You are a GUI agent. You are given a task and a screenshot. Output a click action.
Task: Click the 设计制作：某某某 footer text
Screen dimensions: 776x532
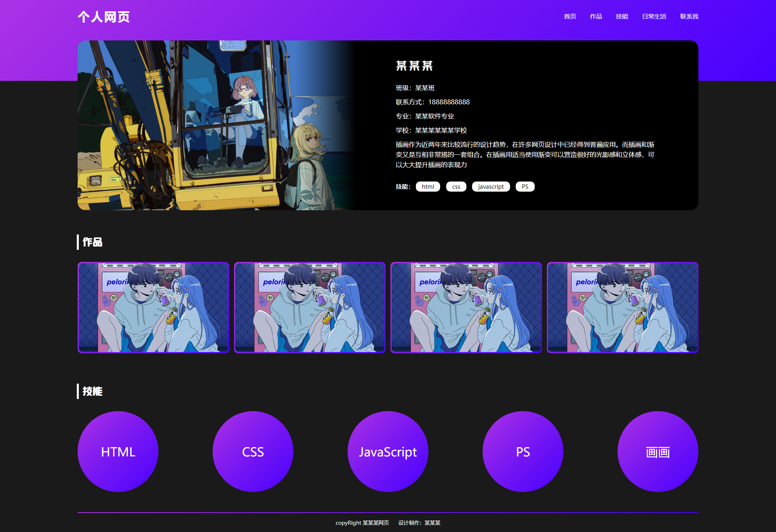(419, 523)
